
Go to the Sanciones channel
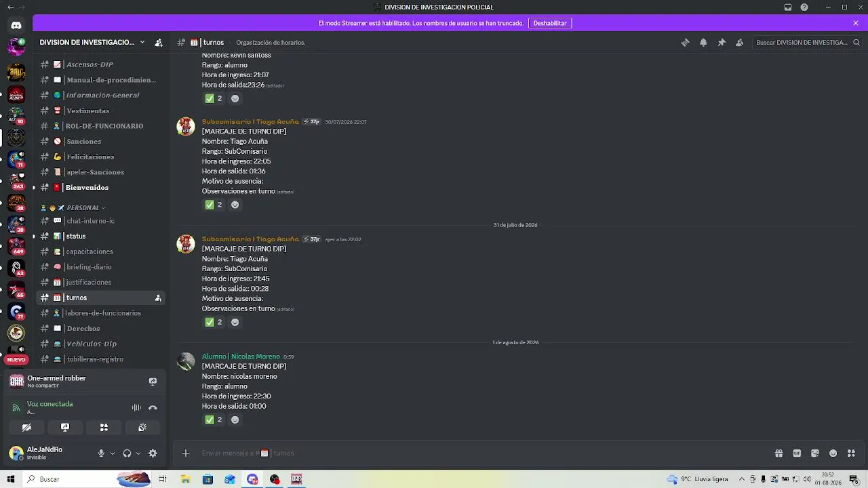(100, 141)
